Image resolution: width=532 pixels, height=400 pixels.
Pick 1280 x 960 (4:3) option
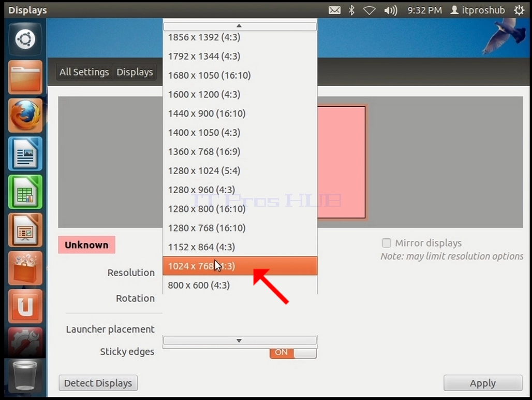point(240,190)
